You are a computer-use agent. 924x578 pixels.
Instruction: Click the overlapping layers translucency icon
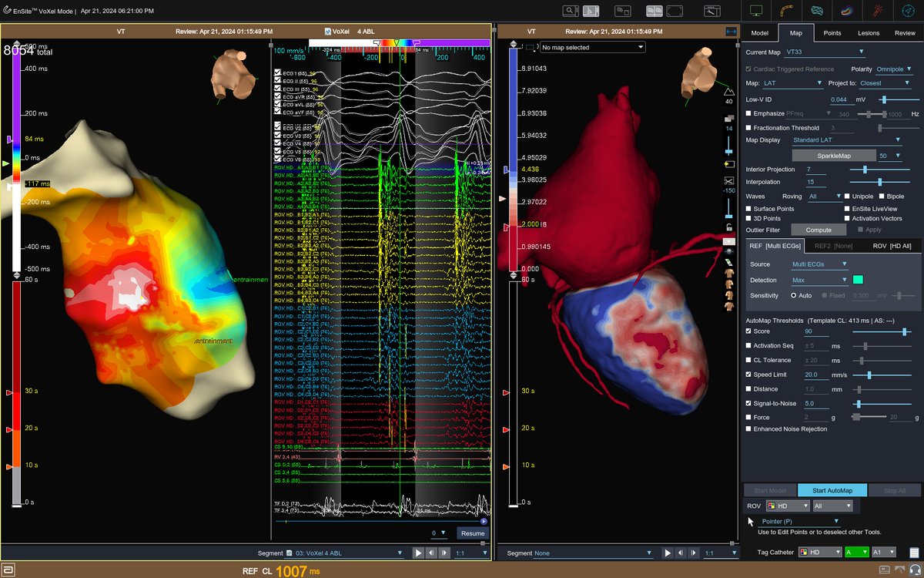[729, 119]
